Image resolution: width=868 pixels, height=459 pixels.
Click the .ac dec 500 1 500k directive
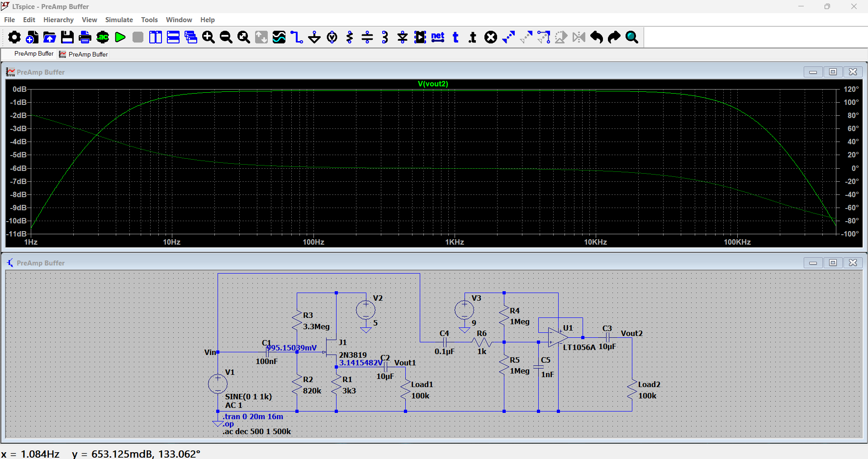256,431
